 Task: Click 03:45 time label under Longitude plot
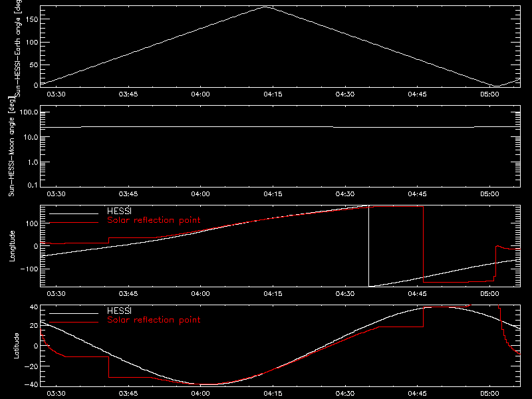click(128, 293)
